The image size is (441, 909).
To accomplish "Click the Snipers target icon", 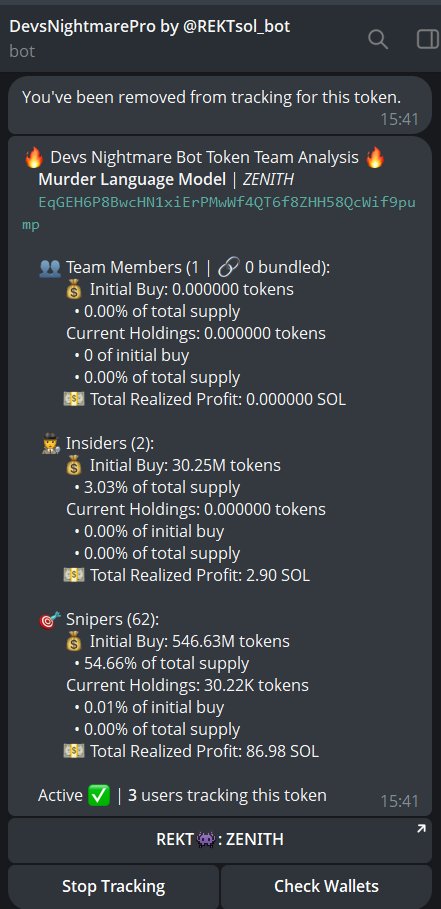I will pyautogui.click(x=50, y=620).
